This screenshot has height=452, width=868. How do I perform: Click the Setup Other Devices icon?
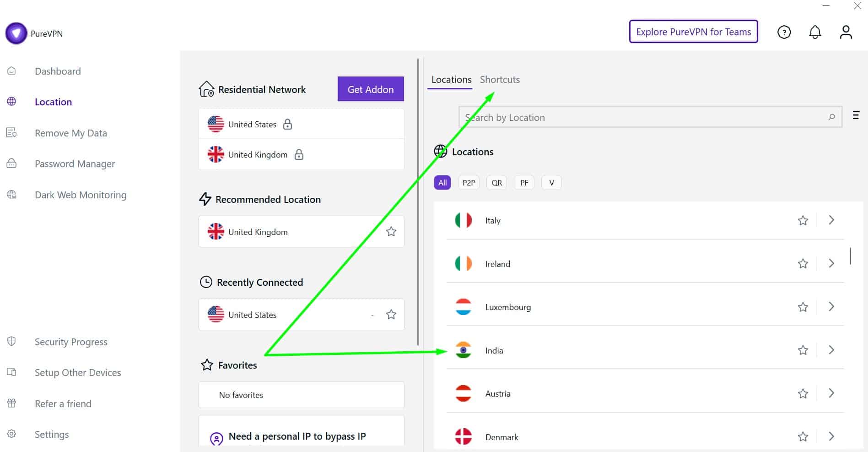coord(12,372)
